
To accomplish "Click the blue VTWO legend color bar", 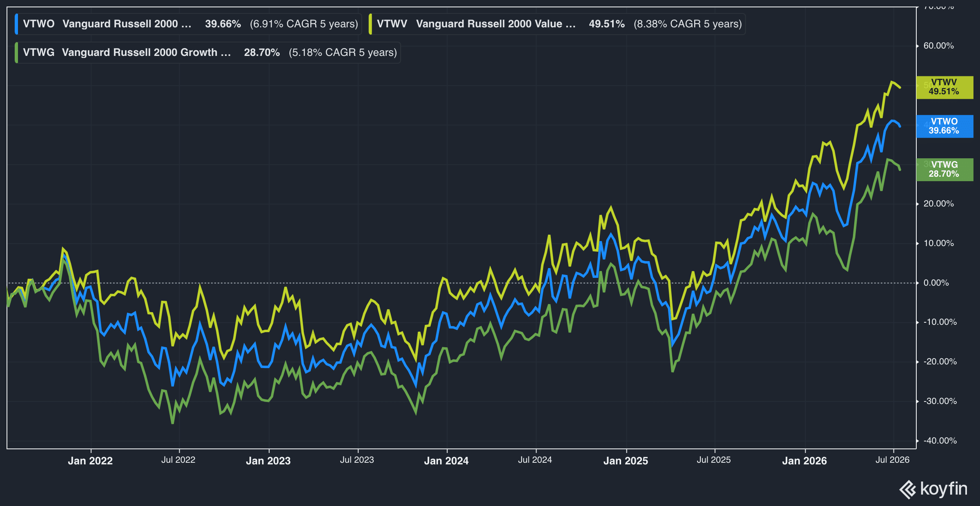I will pyautogui.click(x=16, y=24).
